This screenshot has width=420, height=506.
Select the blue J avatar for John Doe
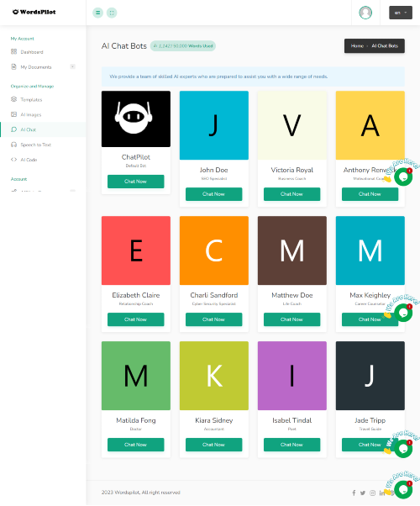214,125
